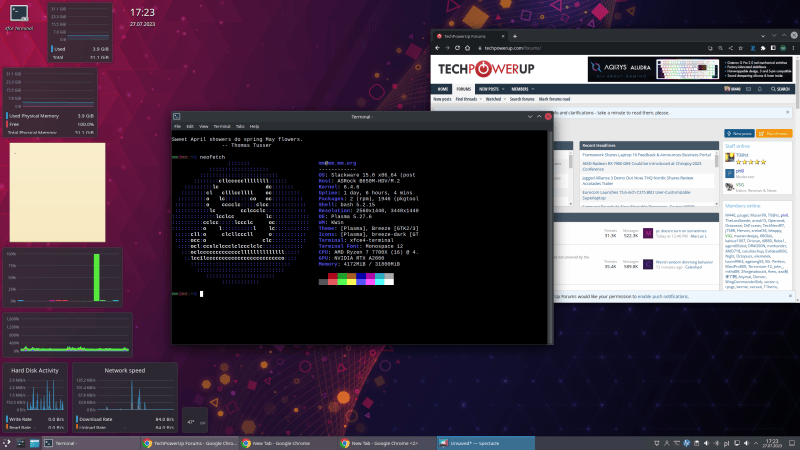Click the TechPowerUp logo
Screen dimensions: 800x450
(x=486, y=69)
